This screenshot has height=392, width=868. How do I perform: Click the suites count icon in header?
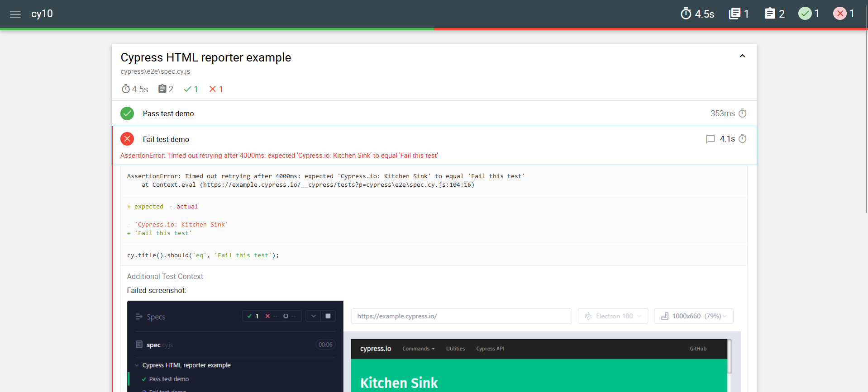coord(734,14)
